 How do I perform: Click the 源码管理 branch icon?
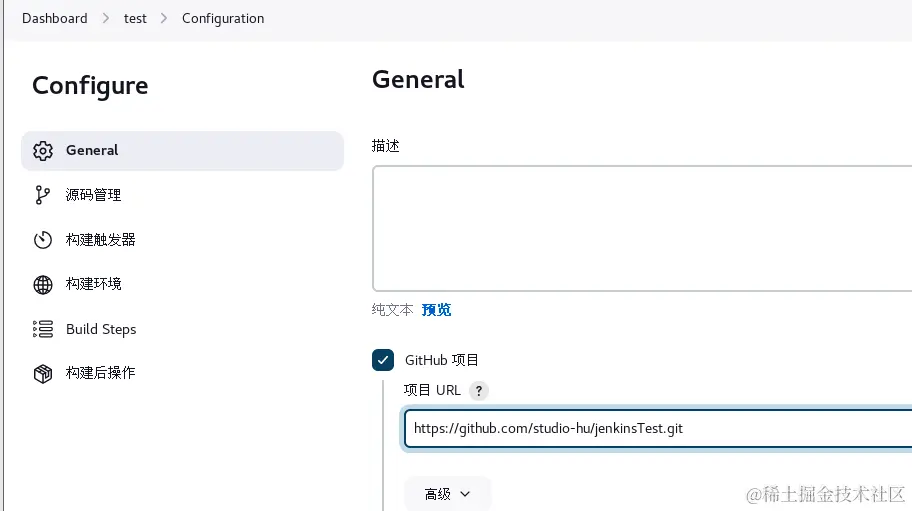43,195
